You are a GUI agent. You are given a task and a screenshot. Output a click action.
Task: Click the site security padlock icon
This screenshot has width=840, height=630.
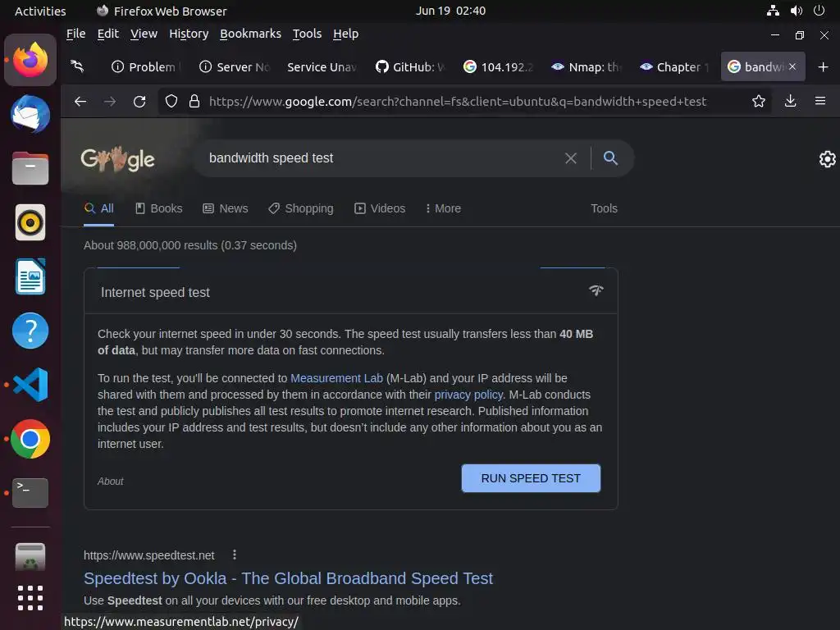click(194, 101)
